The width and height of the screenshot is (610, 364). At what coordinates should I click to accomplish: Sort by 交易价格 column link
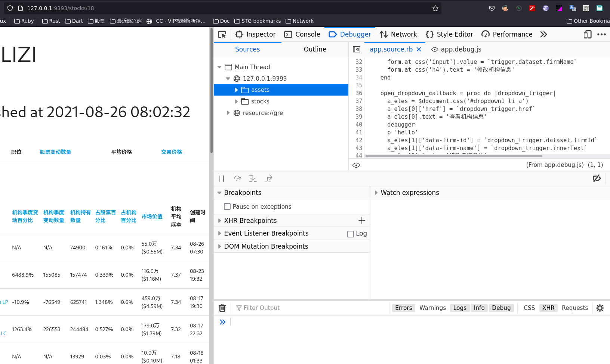172,152
